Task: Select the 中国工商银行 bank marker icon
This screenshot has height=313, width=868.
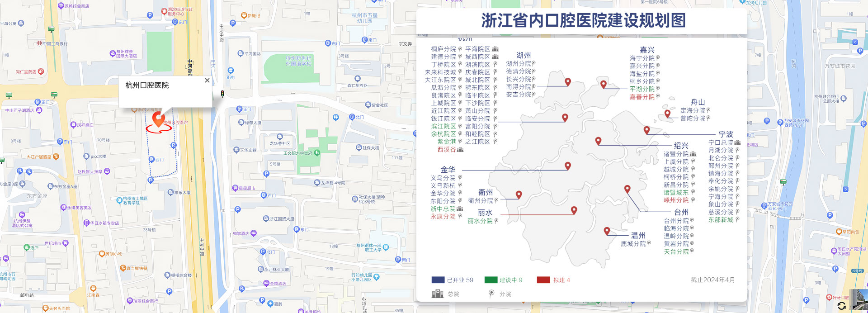Action: coord(39,44)
